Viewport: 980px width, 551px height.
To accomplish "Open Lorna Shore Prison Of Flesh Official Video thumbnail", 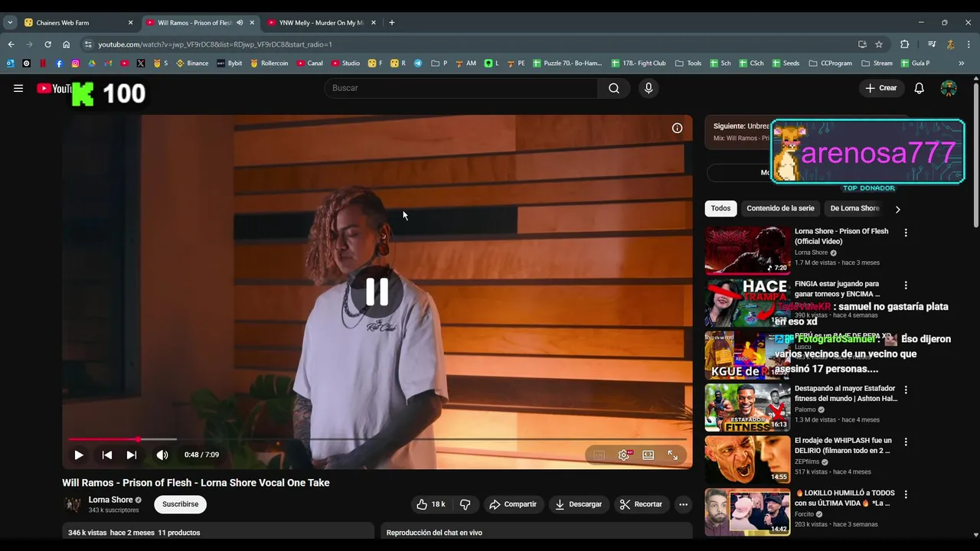I will [x=748, y=250].
